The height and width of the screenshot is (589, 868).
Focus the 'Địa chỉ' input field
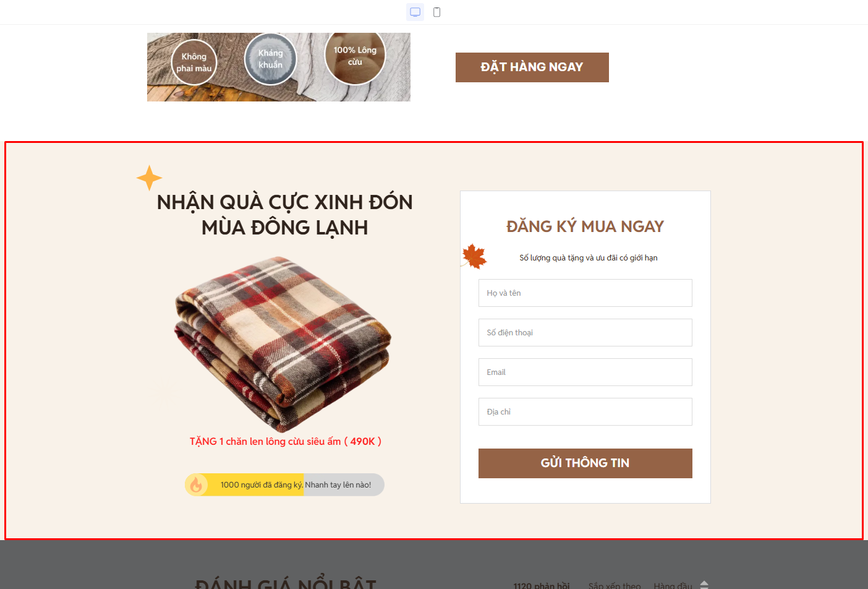[x=585, y=412]
